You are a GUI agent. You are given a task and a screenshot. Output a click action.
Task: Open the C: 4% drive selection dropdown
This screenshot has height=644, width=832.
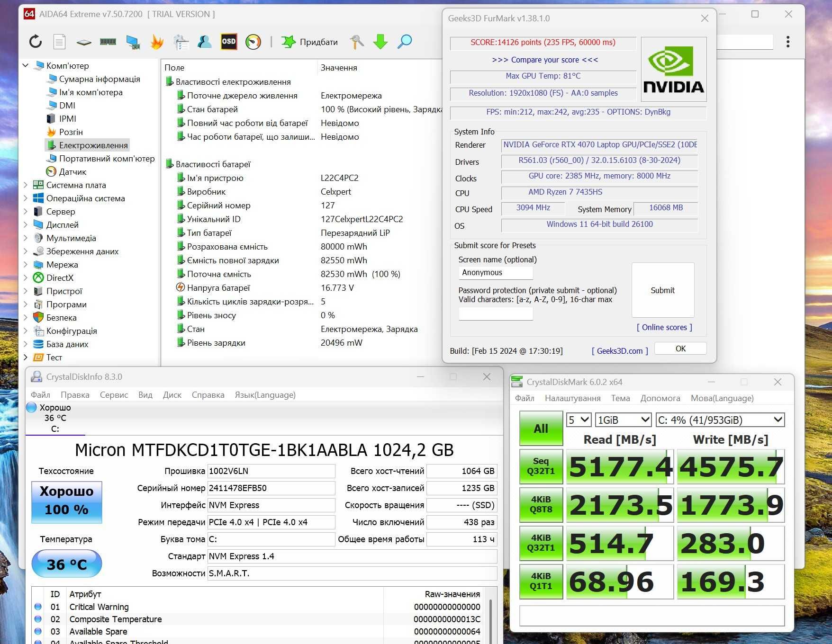pos(720,420)
